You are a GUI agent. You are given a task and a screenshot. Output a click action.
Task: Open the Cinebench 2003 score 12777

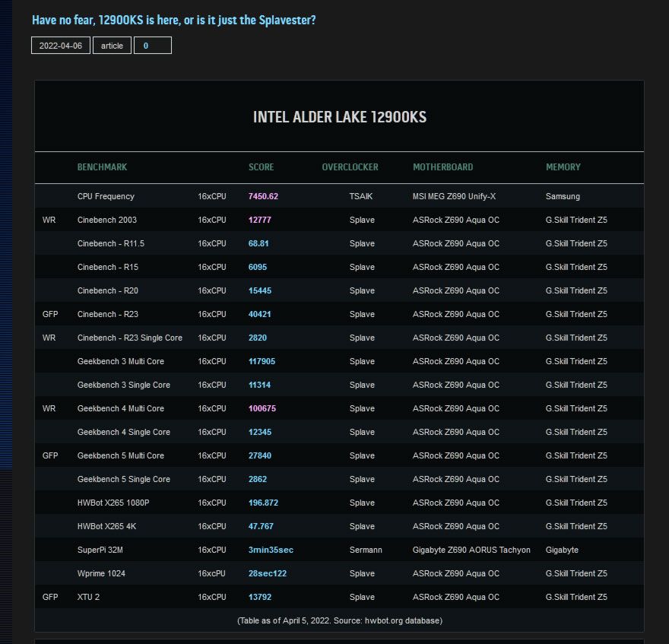(259, 220)
